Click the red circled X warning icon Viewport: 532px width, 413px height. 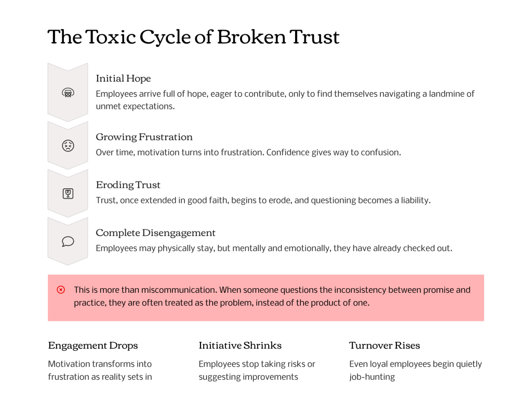[61, 290]
